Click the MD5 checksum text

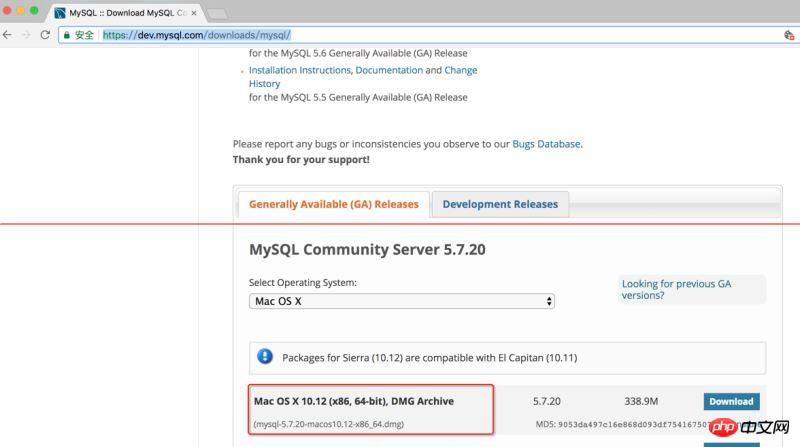(x=622, y=424)
